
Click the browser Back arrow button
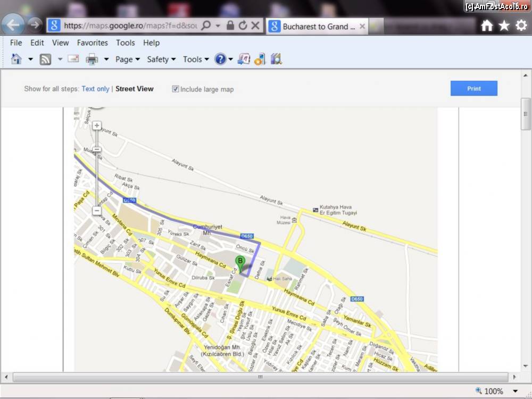point(13,24)
